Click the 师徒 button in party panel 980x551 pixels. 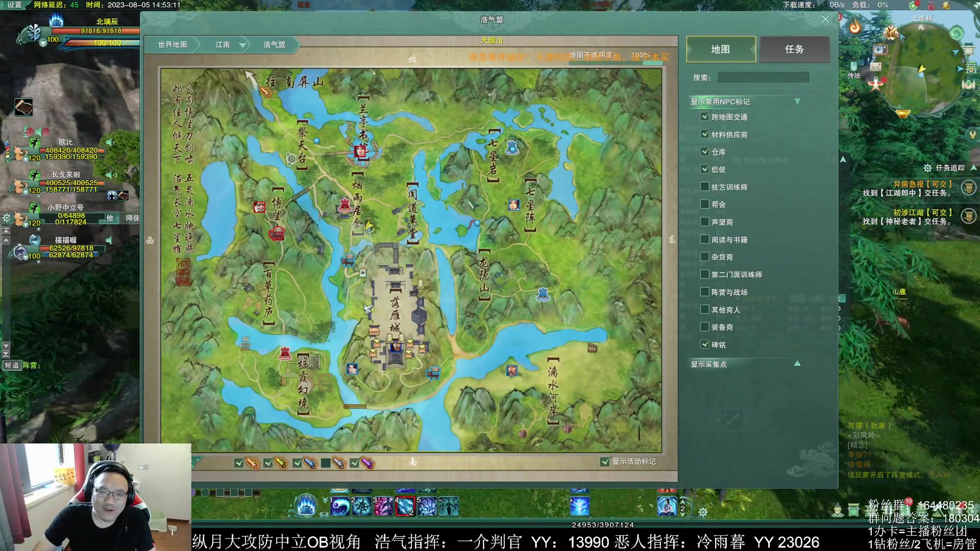point(133,218)
